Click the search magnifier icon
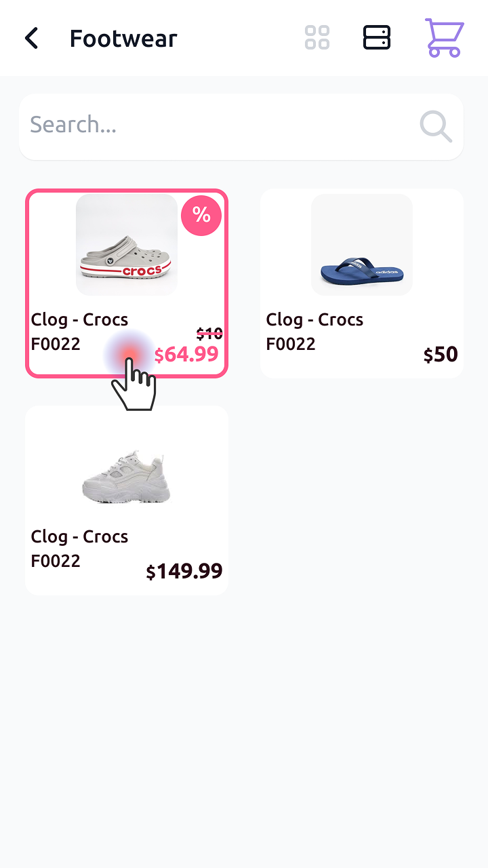This screenshot has width=488, height=868. pos(436,126)
